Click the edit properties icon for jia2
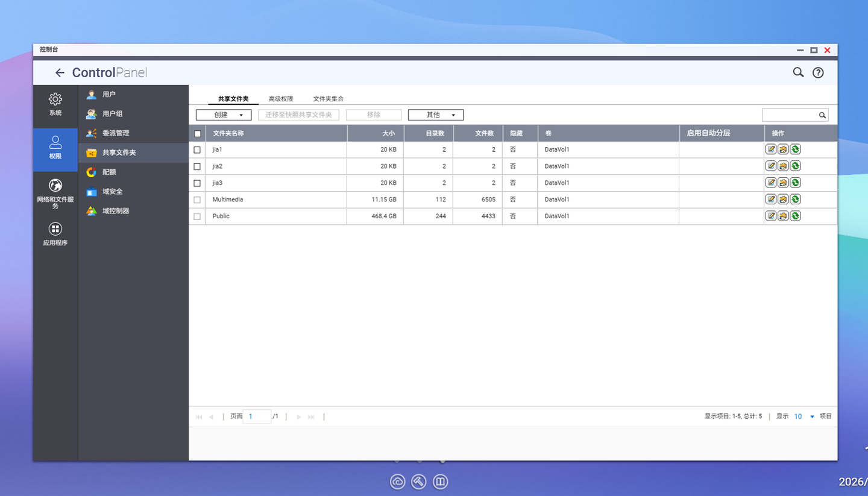The height and width of the screenshot is (496, 868). [771, 166]
